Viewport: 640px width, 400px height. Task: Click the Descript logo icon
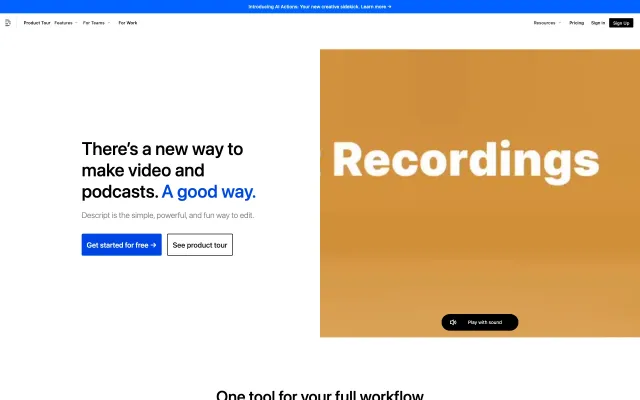point(8,22)
